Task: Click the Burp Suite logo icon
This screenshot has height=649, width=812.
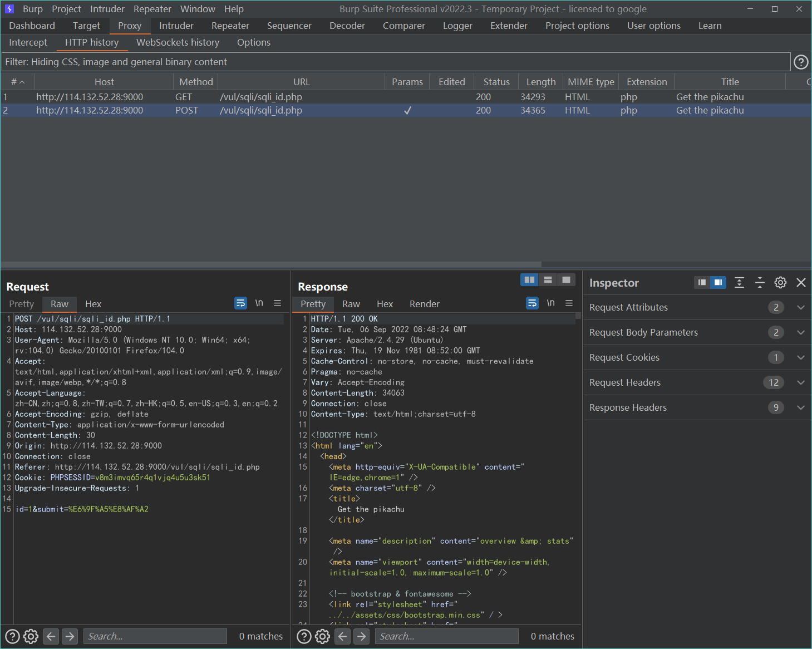Action: tap(9, 9)
